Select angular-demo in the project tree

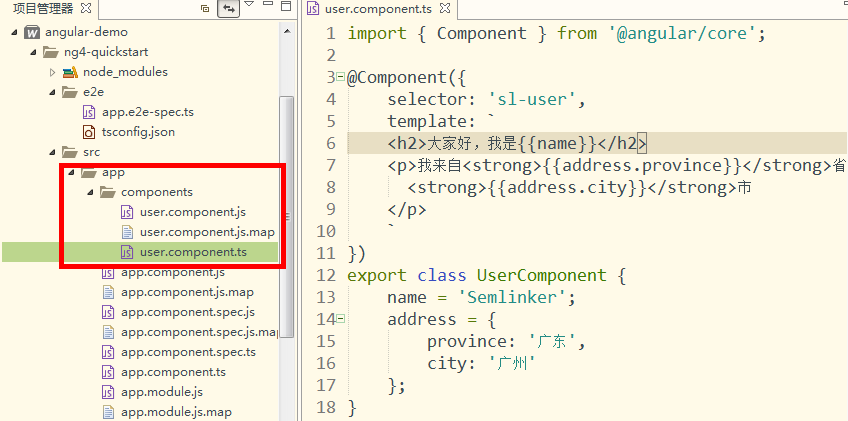click(87, 32)
